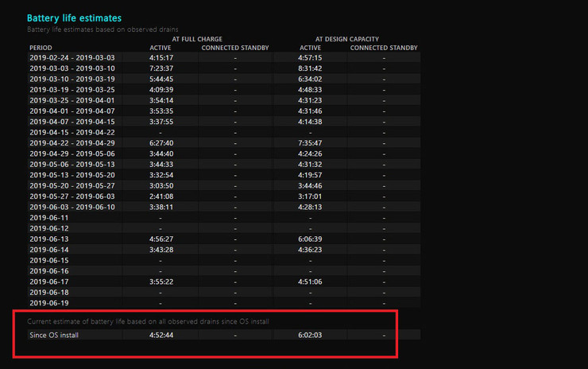Click ACTIVE header under AT FULL CHARGE
This screenshot has height=369, width=588.
(161, 48)
